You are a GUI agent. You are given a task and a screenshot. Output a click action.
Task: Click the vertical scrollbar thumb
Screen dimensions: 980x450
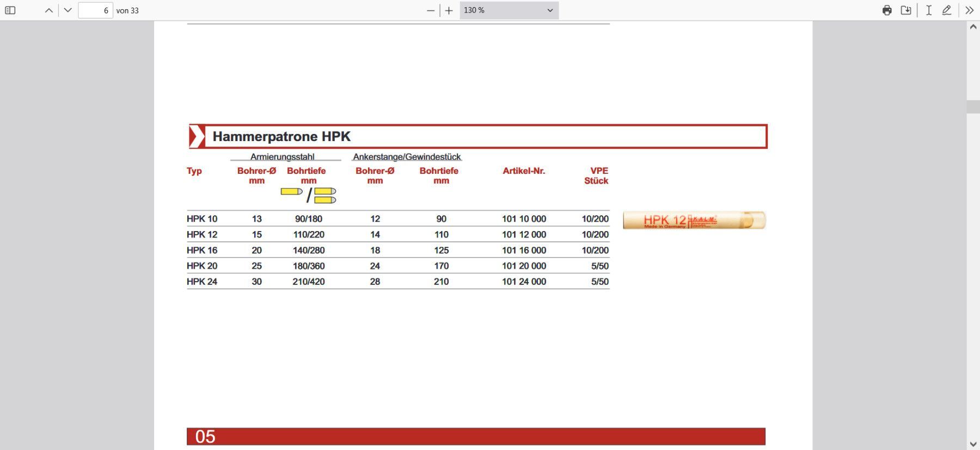coord(973,106)
